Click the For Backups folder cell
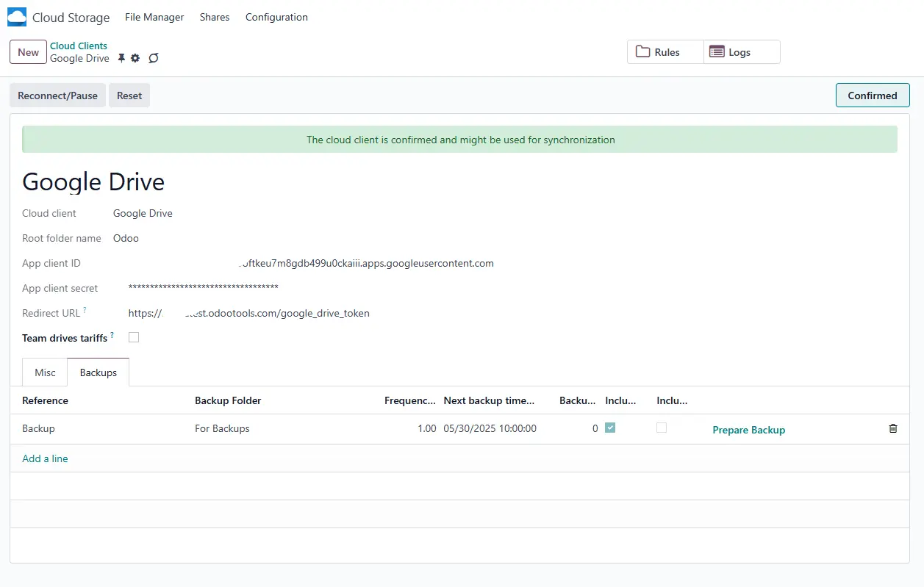 (x=222, y=428)
